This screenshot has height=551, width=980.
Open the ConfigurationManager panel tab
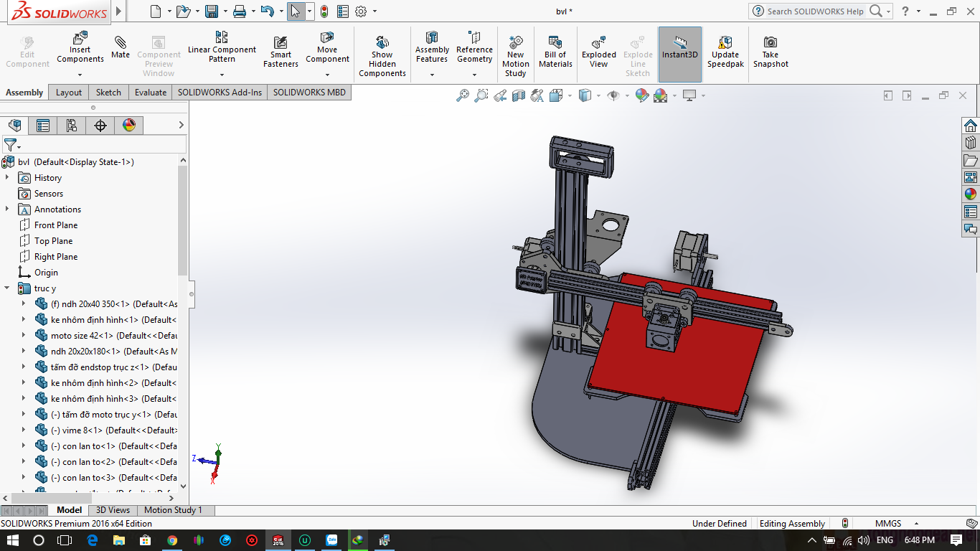pyautogui.click(x=72, y=126)
